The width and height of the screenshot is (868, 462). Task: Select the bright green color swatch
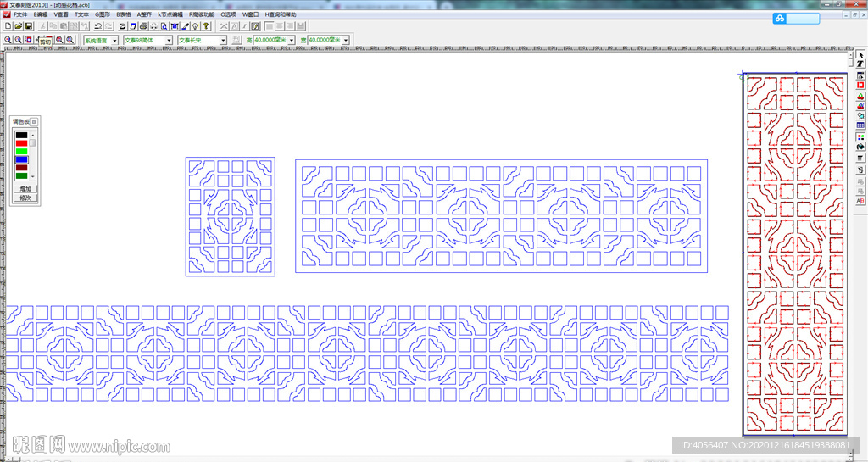21,152
